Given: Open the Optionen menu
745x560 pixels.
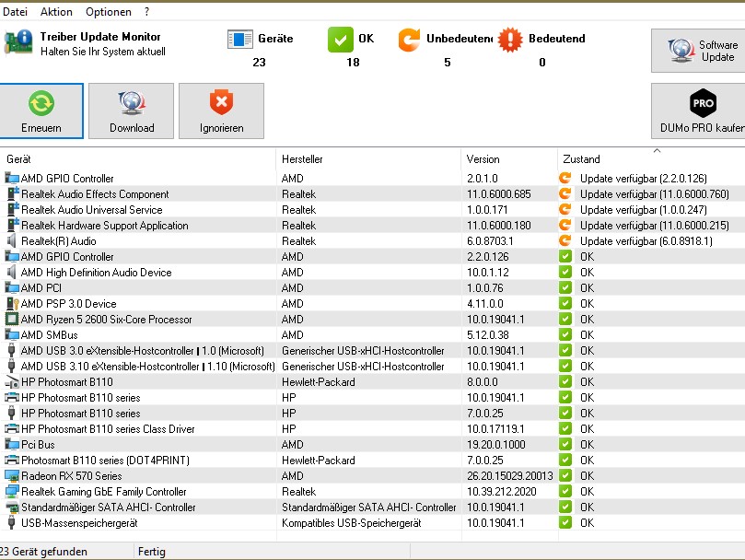Looking at the screenshot, I should [x=109, y=12].
